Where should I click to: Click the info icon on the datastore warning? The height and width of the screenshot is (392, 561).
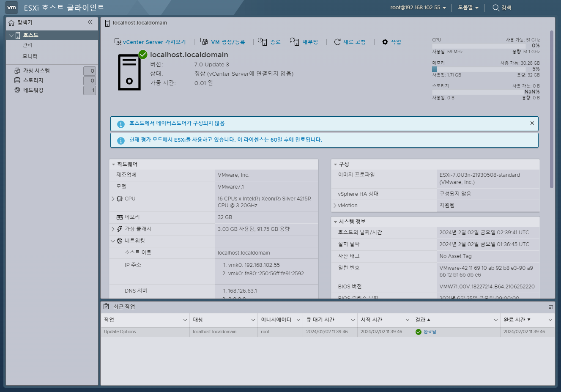[x=121, y=124]
